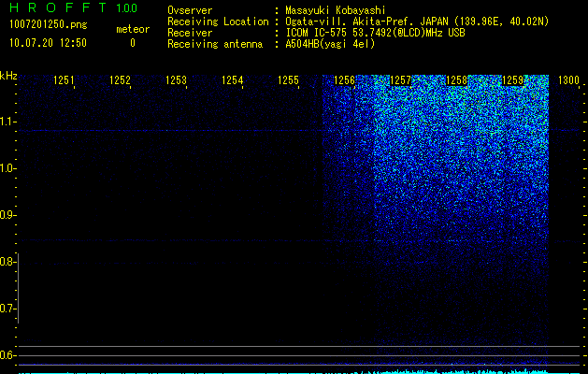This screenshot has width=588, height=374.
Task: Click the 1258 time marker
Action: pos(457,80)
